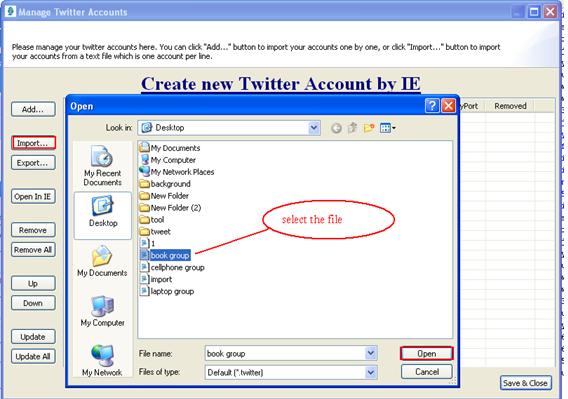Click the Save & Close button
Screen dimensions: 568x399
click(526, 383)
